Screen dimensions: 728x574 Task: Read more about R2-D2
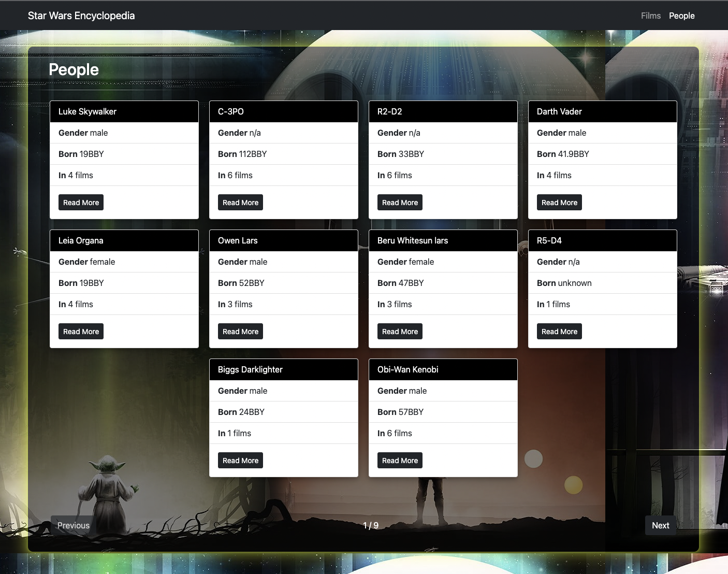[x=400, y=203]
